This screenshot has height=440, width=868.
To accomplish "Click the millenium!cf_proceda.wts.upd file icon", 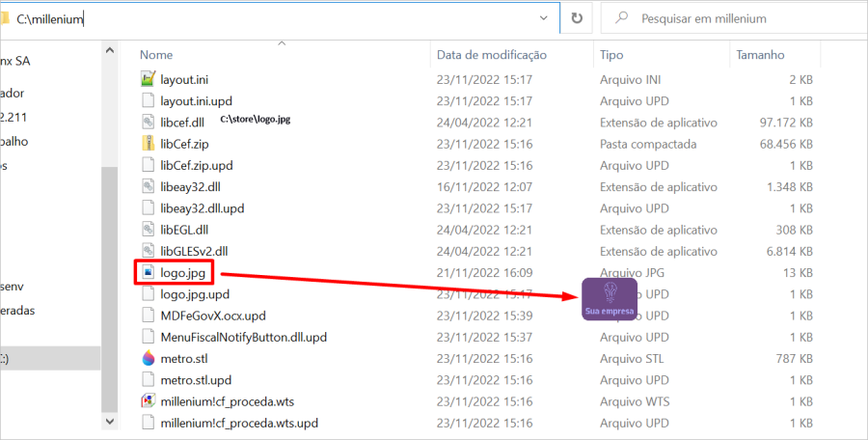I will [x=148, y=423].
